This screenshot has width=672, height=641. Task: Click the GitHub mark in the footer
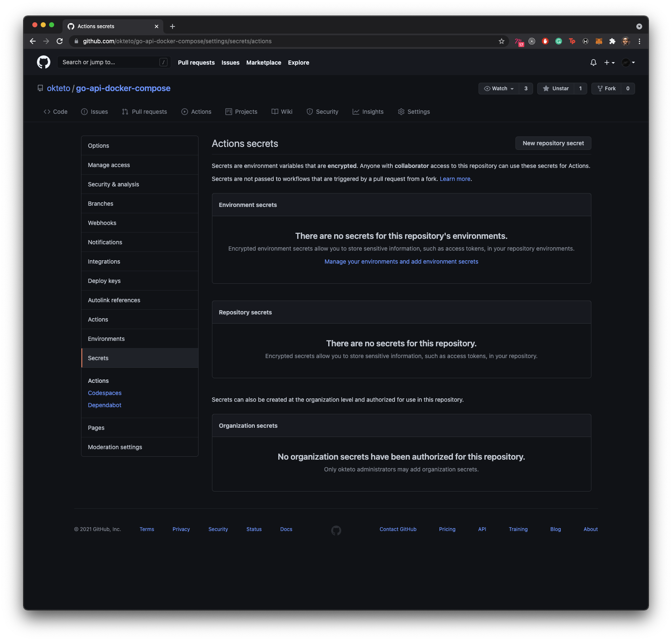click(x=336, y=531)
